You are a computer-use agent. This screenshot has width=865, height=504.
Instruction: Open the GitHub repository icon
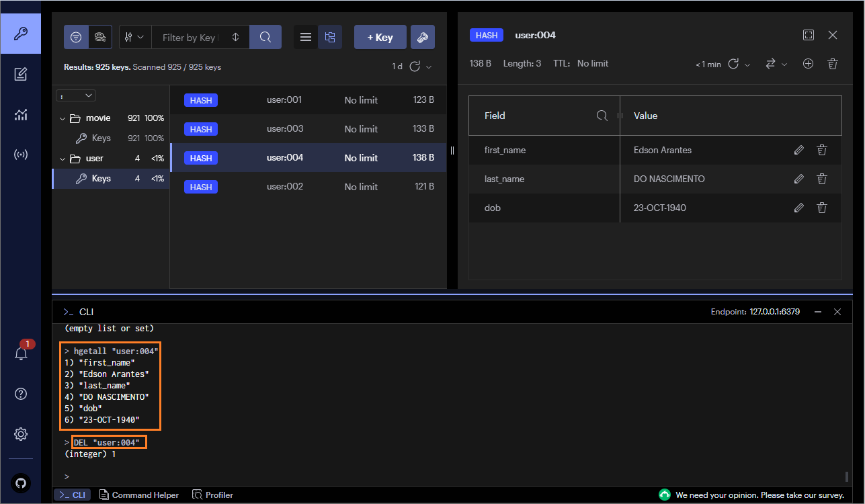(x=20, y=483)
